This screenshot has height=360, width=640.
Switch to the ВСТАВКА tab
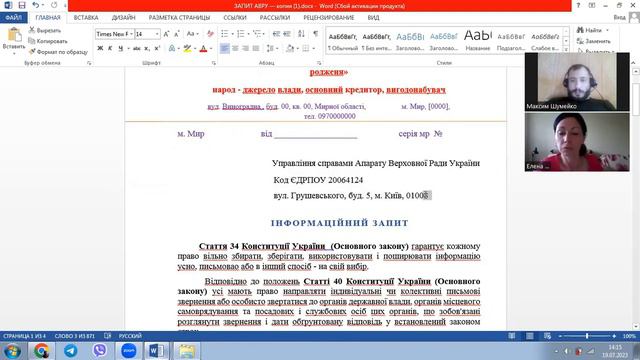[x=86, y=18]
